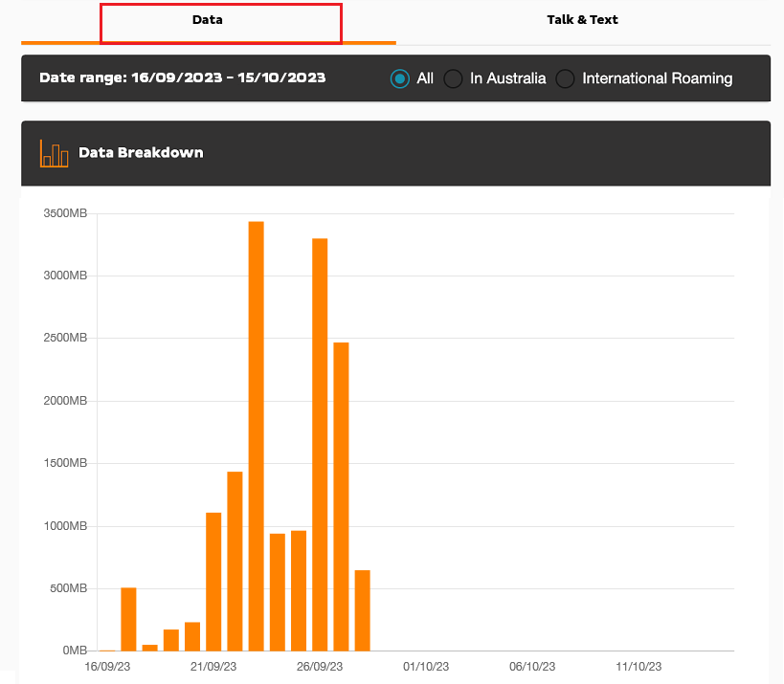This screenshot has height=684, width=784.
Task: Click the tallest orange bar on 23/09/23
Action: pyautogui.click(x=256, y=430)
